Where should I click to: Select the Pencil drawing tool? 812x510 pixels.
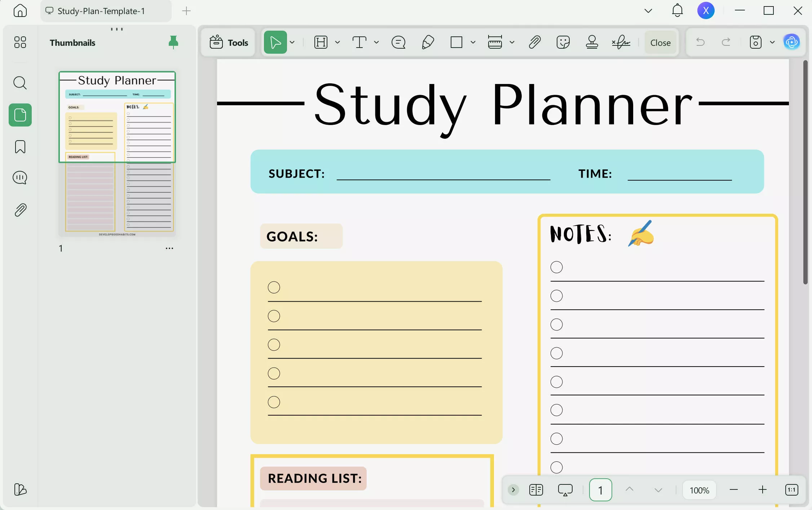click(x=428, y=42)
